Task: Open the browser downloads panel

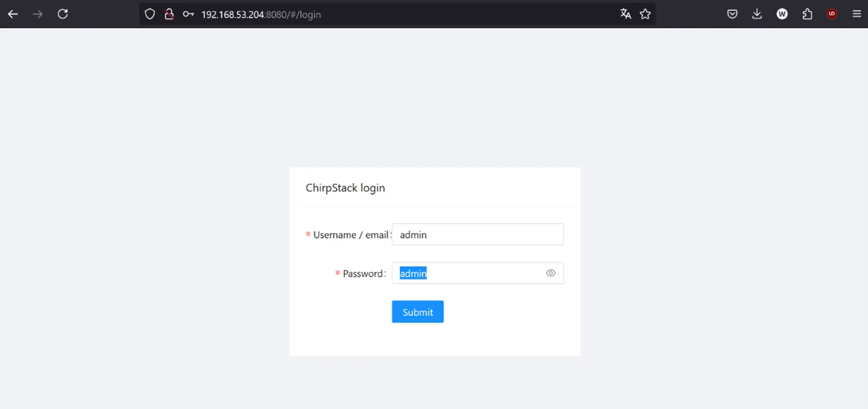Action: 757,14
